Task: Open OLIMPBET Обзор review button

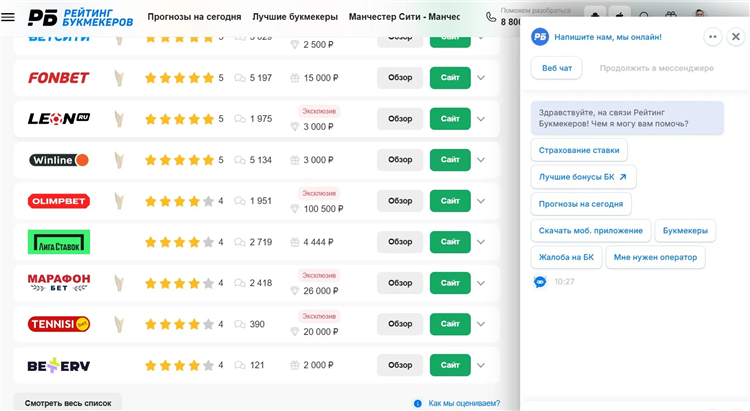Action: 400,201
